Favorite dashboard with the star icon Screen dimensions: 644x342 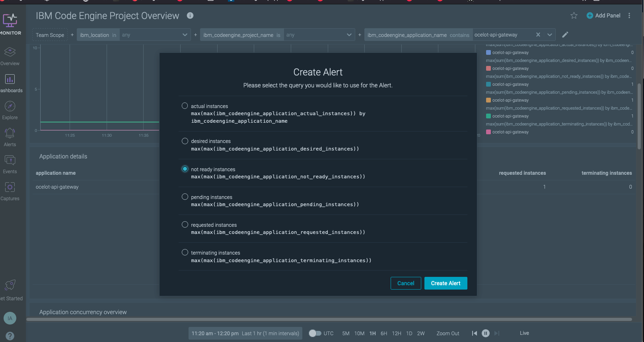click(x=574, y=15)
